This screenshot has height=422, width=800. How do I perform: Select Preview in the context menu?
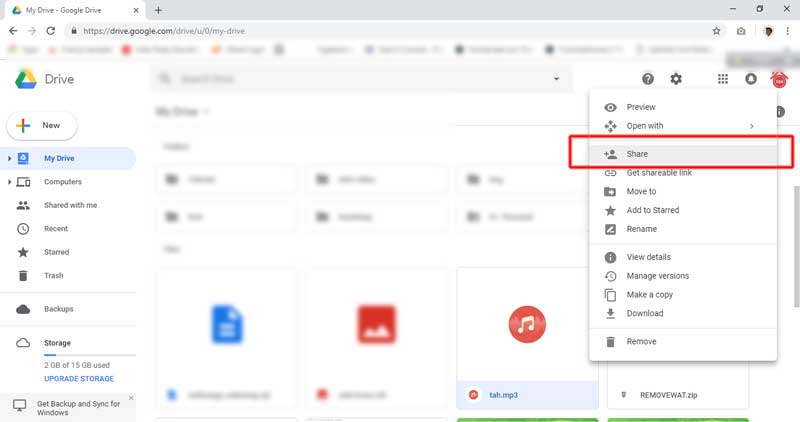[x=683, y=107]
